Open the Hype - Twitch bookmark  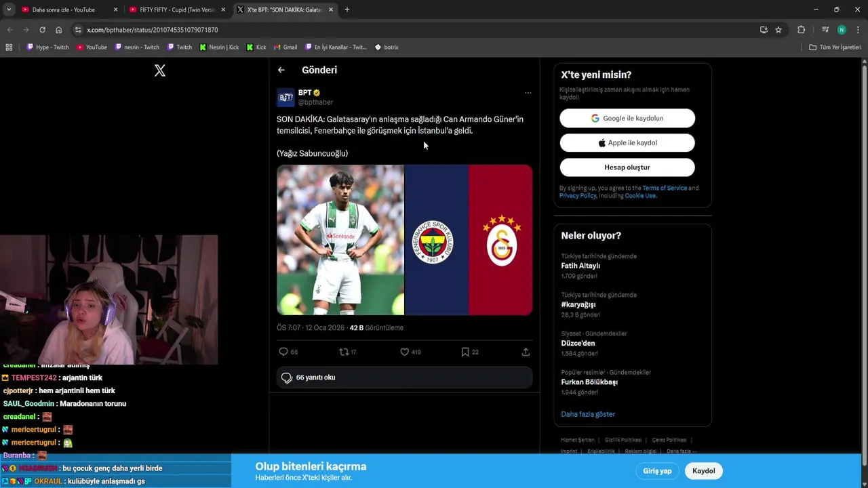47,47
